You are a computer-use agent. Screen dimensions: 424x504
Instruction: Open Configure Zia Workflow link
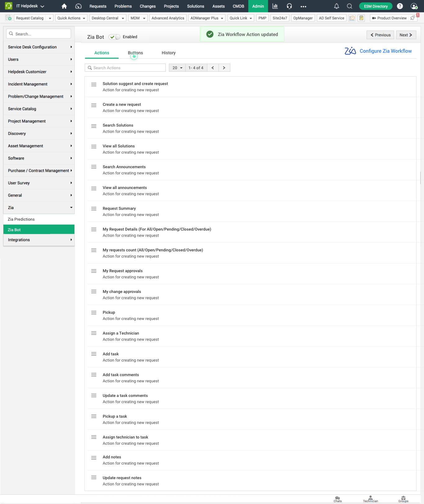386,51
